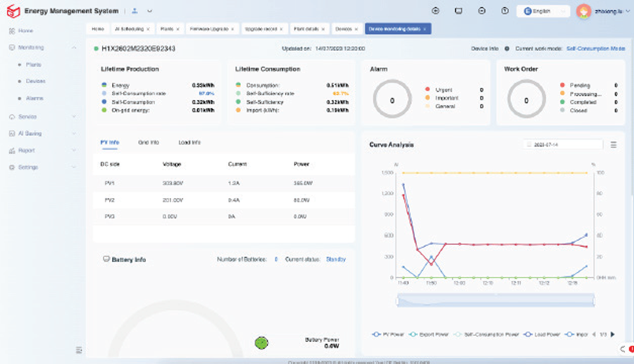
Task: Click the Device Info information icon
Action: pyautogui.click(x=507, y=49)
